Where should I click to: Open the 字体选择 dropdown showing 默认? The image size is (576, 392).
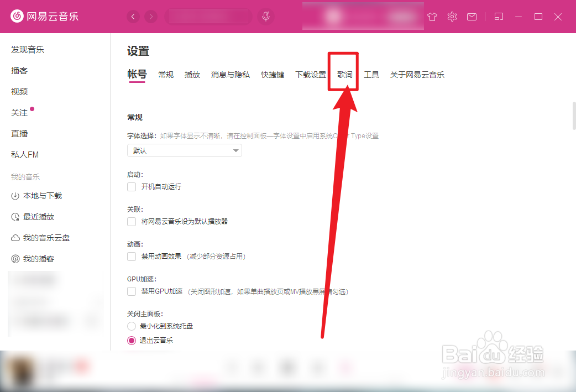tap(185, 150)
